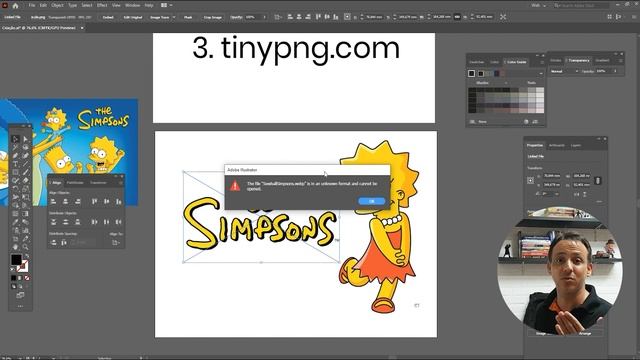Click the Search Adobe Stock field
Viewport: 640px width, 360px height.
tap(581, 5)
